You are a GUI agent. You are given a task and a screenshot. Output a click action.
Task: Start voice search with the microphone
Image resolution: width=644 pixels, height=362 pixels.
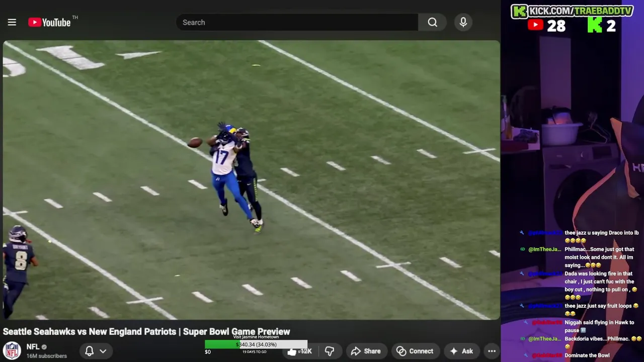coord(463,22)
